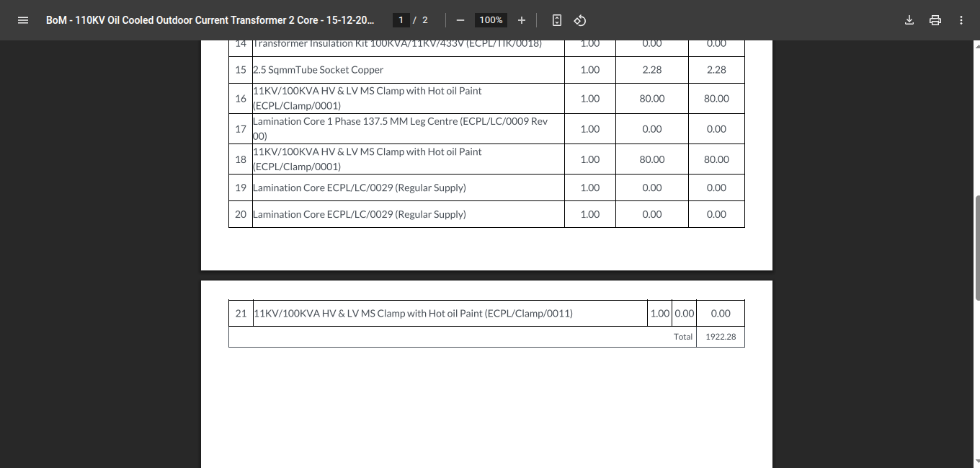Download the PDF file
The image size is (980, 468).
[x=909, y=20]
